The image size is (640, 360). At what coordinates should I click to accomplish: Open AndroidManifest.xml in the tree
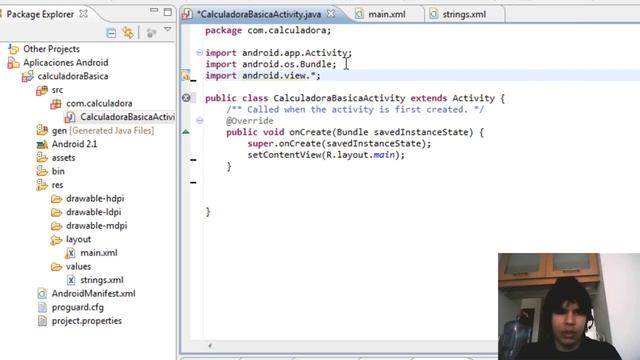pos(93,293)
